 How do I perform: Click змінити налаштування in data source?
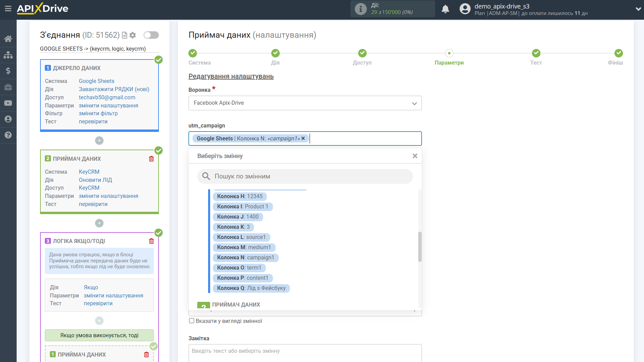[x=108, y=105]
